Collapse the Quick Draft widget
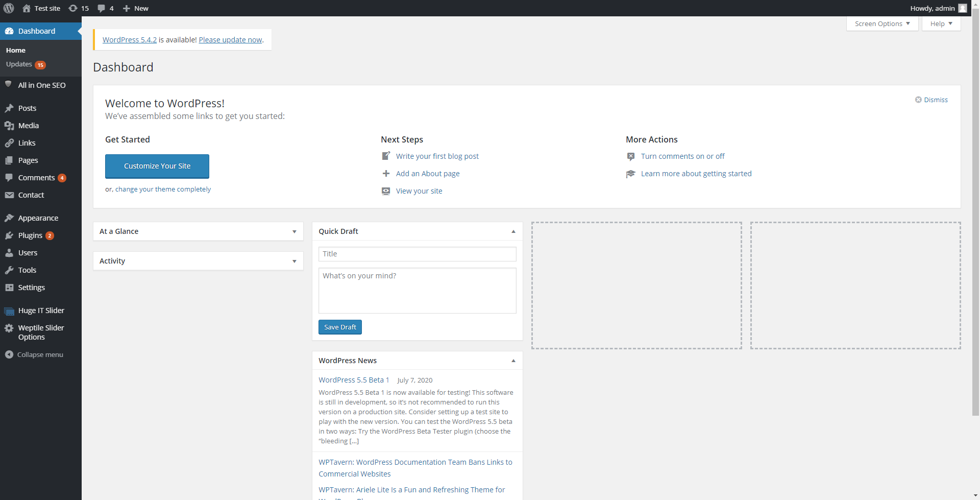The height and width of the screenshot is (500, 980). click(513, 231)
